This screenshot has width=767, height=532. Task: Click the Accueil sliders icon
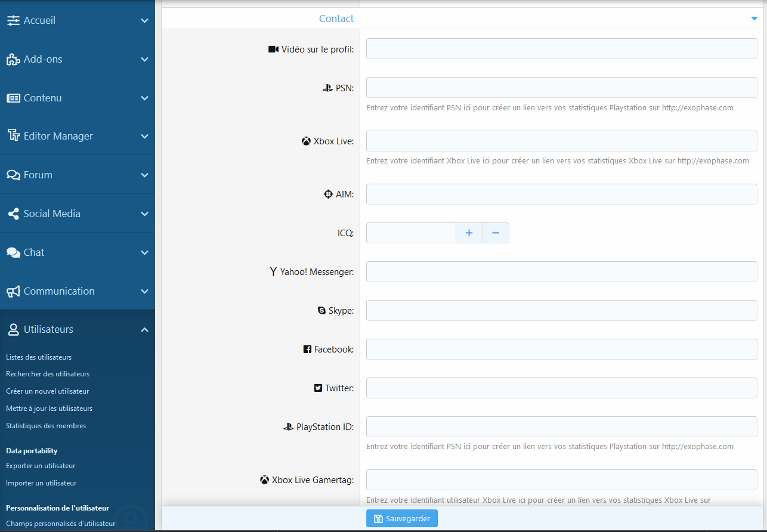click(x=13, y=20)
